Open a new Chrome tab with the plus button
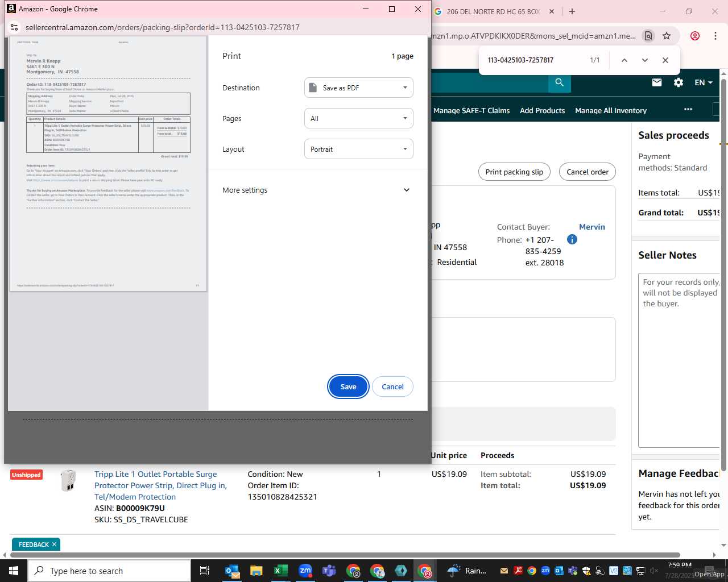 [572, 11]
